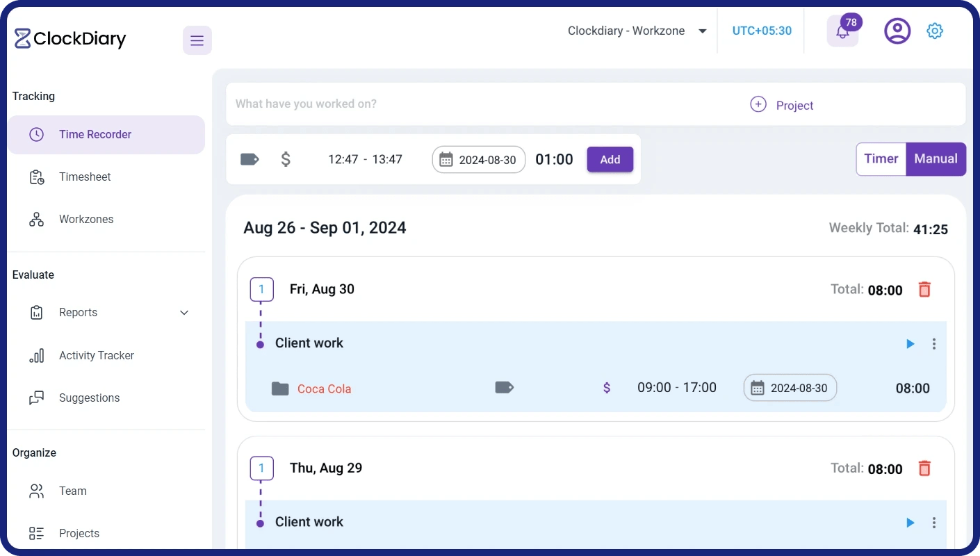
Task: Click the Weekly Total 41:25 value
Action: coord(931,229)
